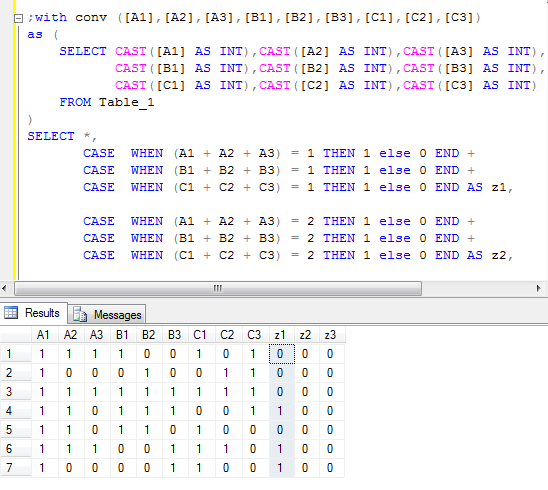The image size is (548, 490).
Task: Place the cursor on Table_1 in the query
Action: [127, 102]
